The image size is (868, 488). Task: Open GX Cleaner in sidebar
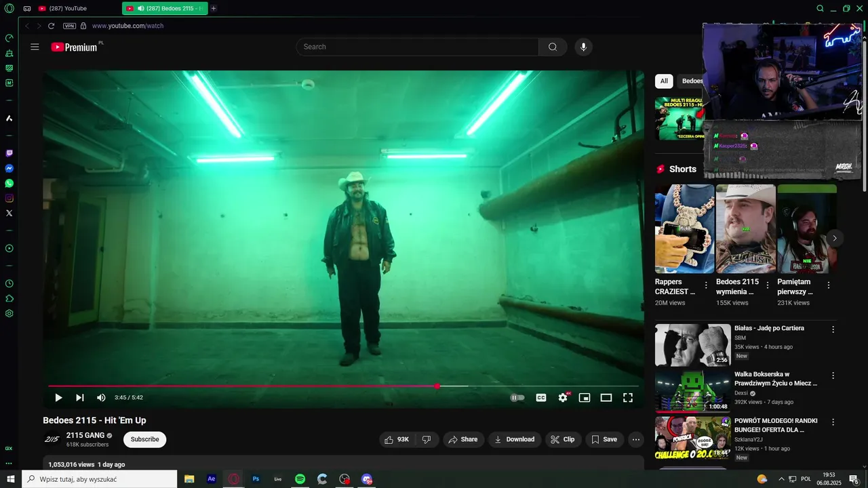tap(9, 53)
